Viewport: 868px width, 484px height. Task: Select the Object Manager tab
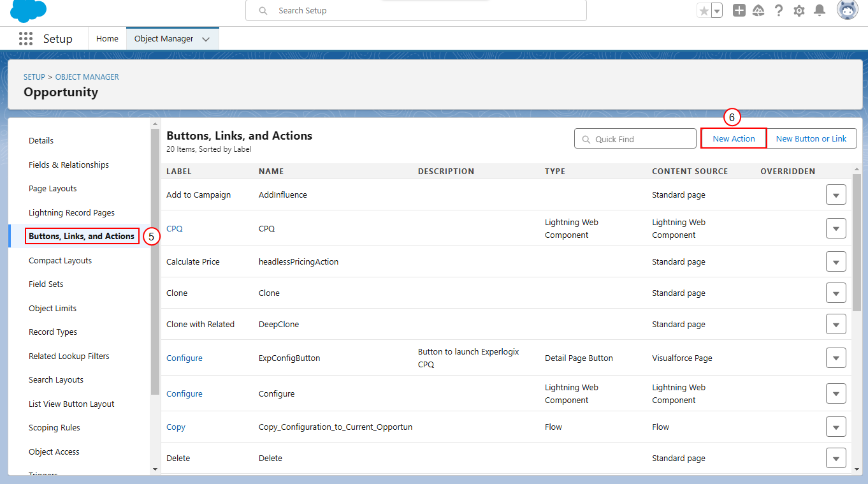(x=164, y=38)
